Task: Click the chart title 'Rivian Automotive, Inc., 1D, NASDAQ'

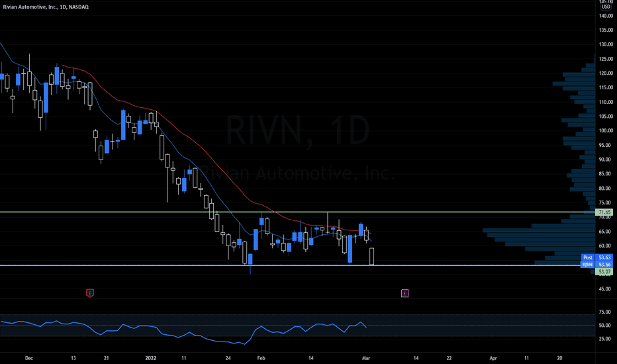Action: tap(46, 7)
